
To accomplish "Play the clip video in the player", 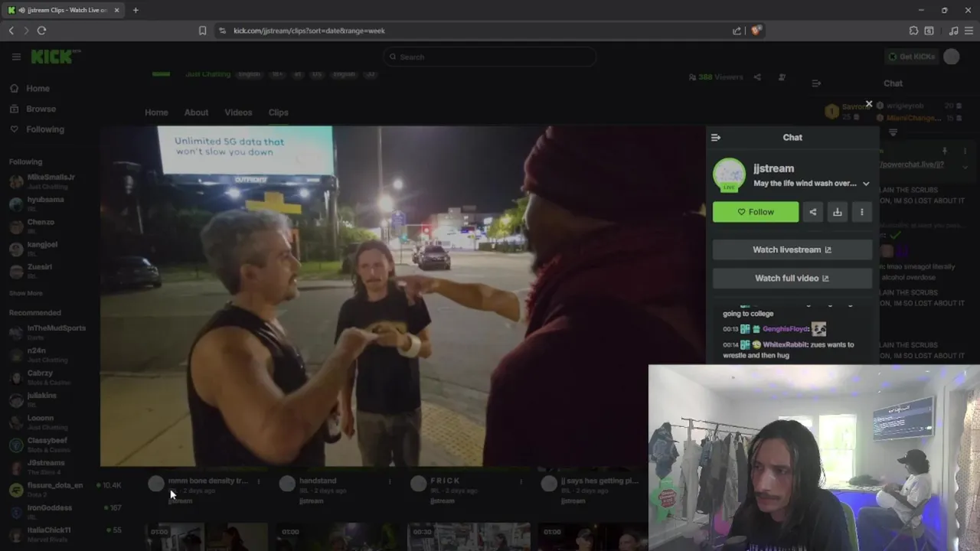I will pos(402,296).
